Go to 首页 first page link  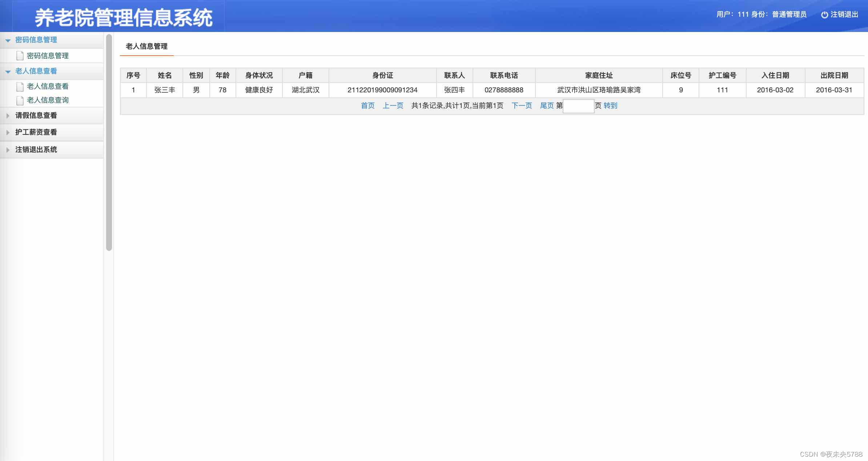[367, 105]
